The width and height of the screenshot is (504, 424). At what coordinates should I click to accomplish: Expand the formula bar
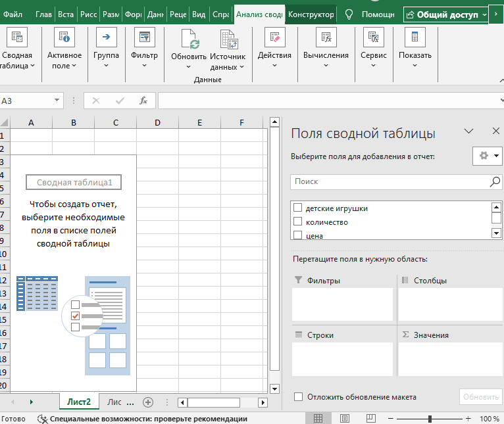[x=501, y=101]
